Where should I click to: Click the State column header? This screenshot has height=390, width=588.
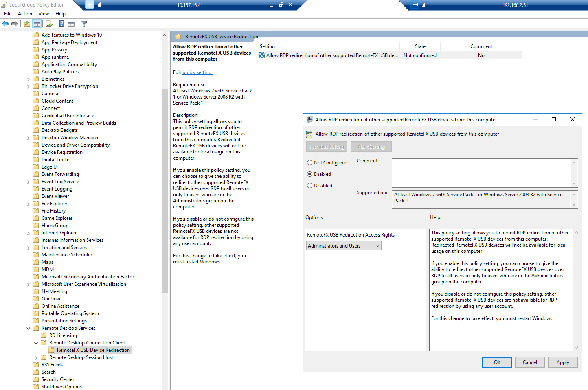(420, 46)
